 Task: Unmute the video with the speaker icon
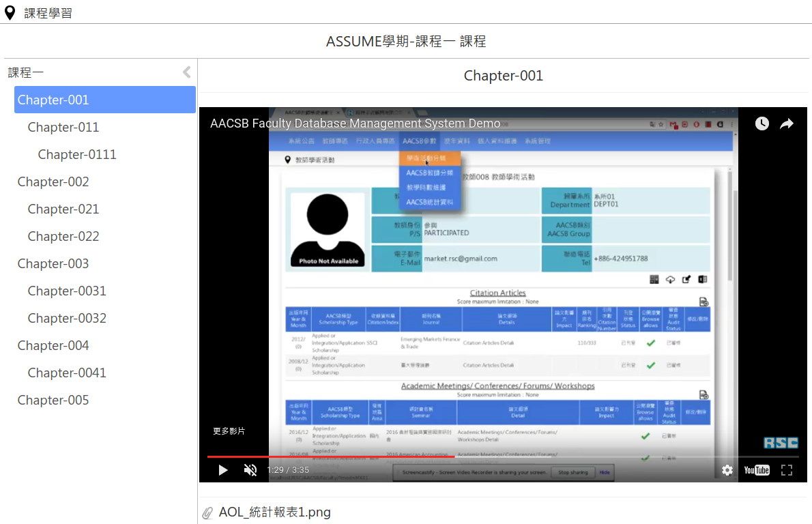pyautogui.click(x=250, y=470)
